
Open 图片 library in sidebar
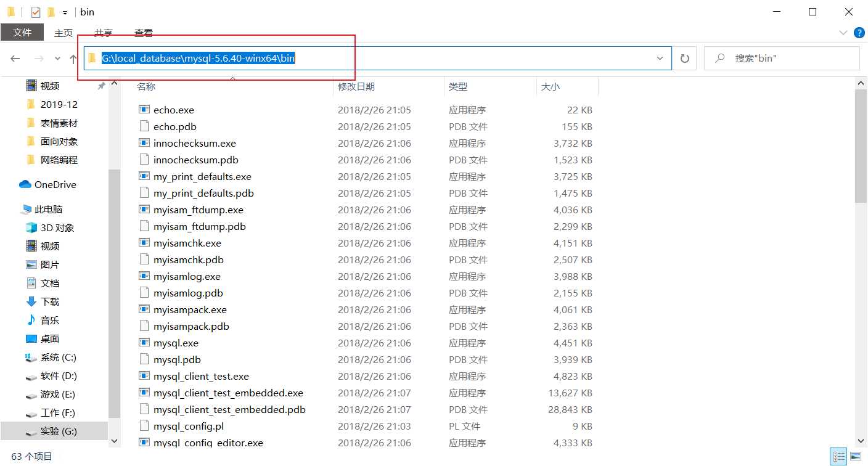click(50, 264)
